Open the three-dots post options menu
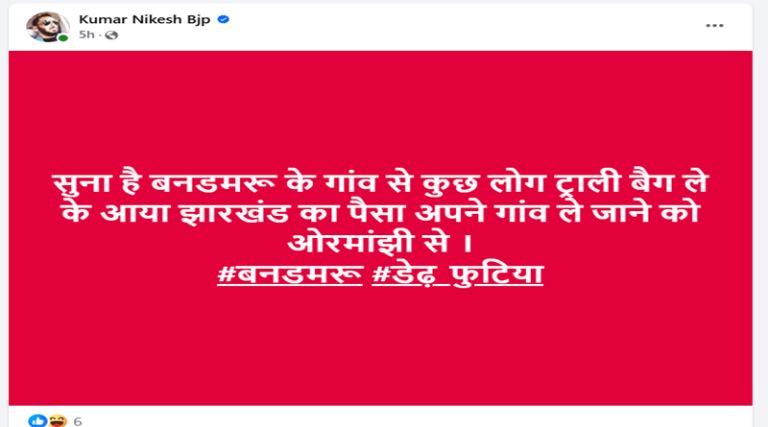 point(714,25)
